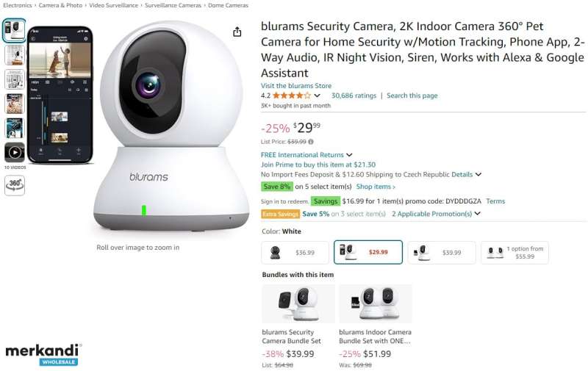Select the second product thumbnail image
The height and width of the screenshot is (371, 588).
(15, 55)
